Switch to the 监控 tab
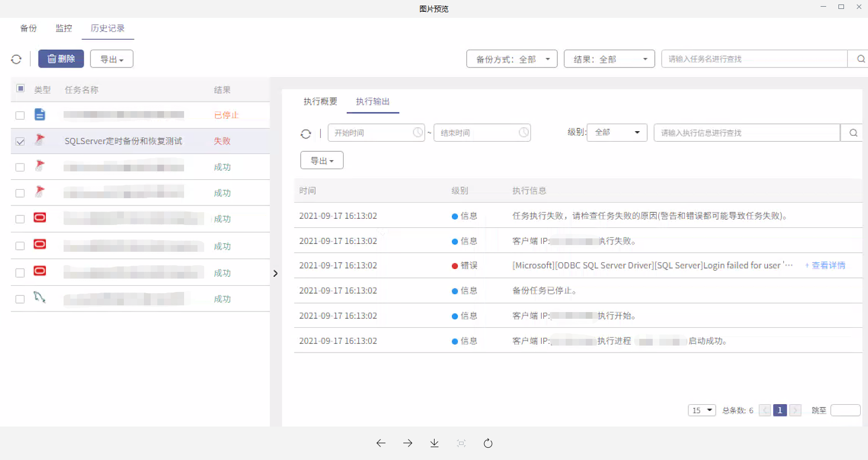The image size is (868, 460). click(64, 28)
